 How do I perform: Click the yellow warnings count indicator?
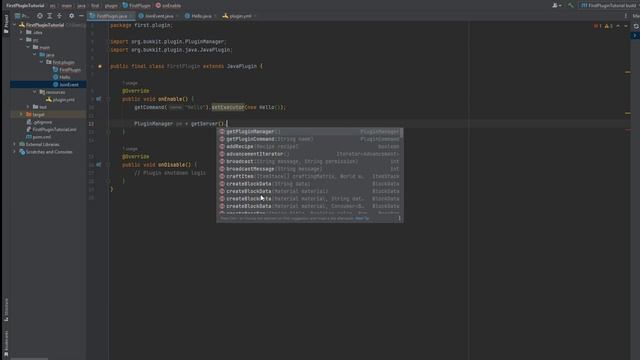[x=609, y=26]
